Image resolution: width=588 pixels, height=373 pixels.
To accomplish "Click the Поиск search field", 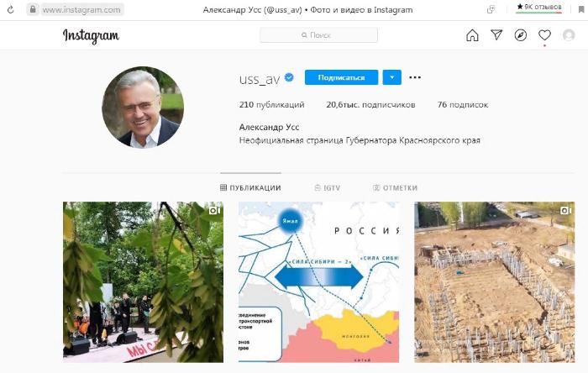I will (x=318, y=35).
